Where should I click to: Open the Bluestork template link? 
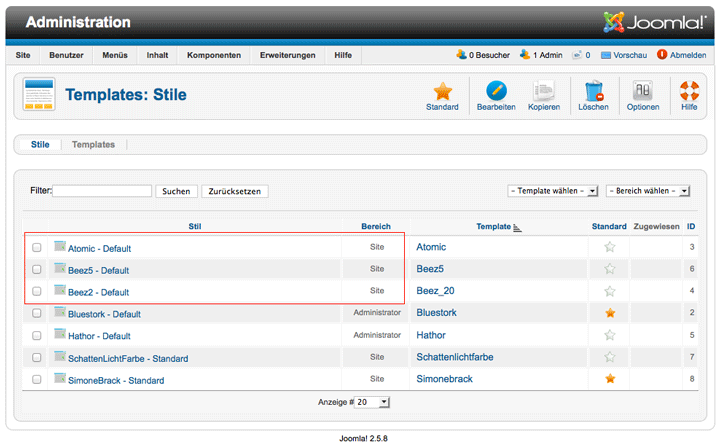coord(436,312)
